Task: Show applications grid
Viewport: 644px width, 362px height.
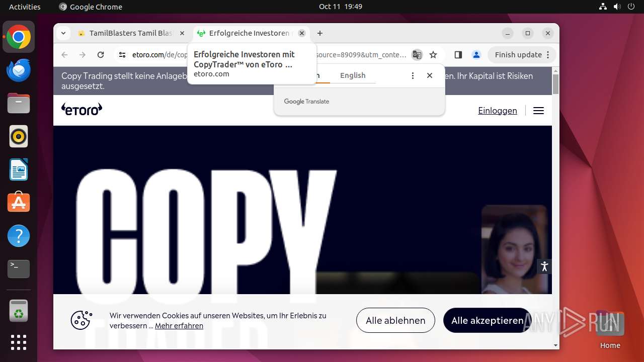Action: click(19, 342)
